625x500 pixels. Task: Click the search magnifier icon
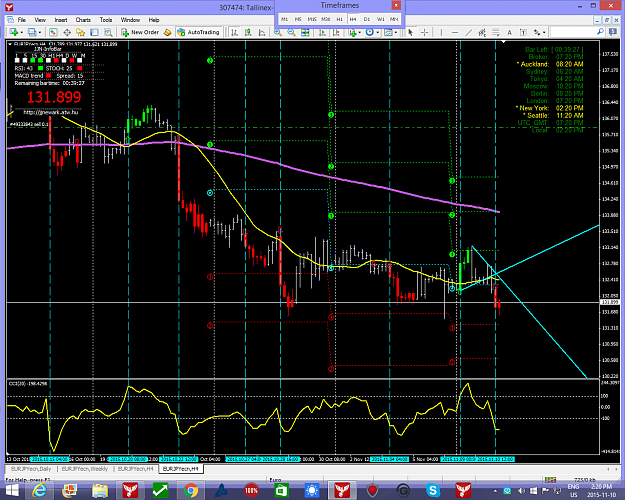tap(600, 32)
